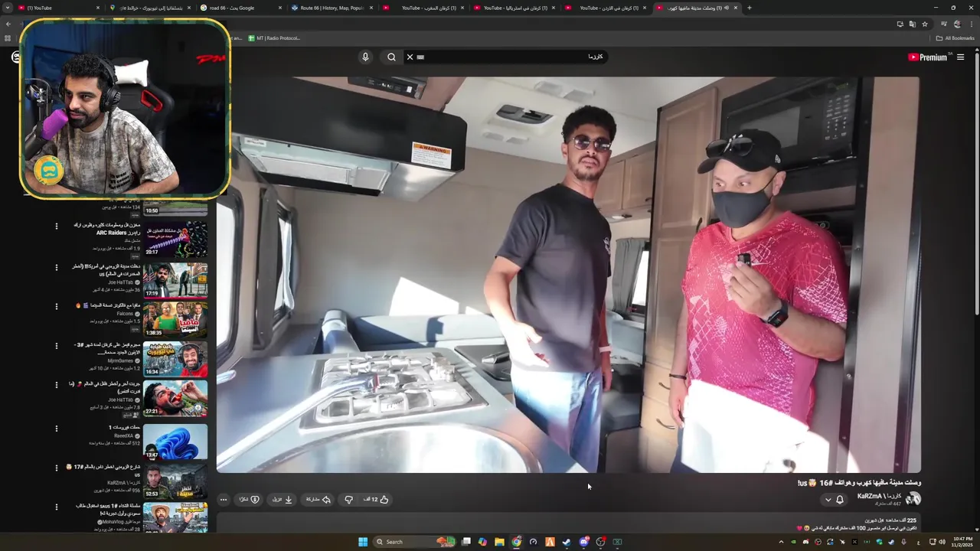980x551 pixels.
Task: Open a new browser tab
Action: coord(749,8)
